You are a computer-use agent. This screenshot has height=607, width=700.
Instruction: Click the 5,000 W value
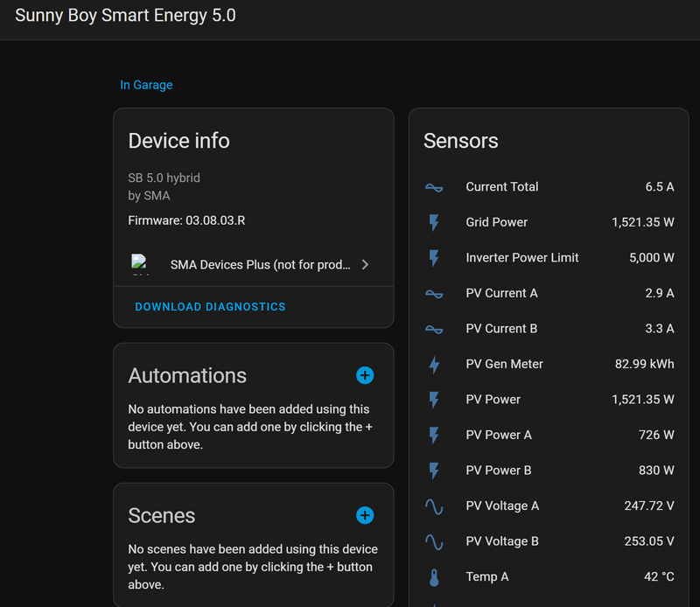pyautogui.click(x=652, y=257)
